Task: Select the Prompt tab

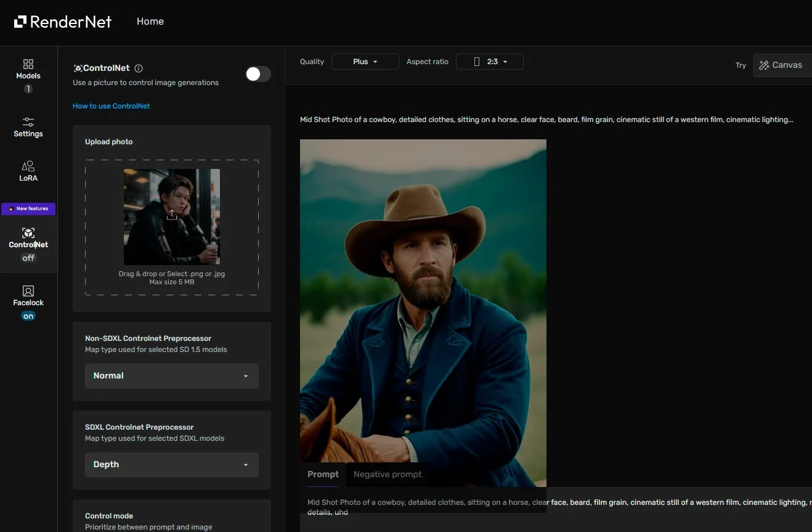Action: click(x=323, y=474)
